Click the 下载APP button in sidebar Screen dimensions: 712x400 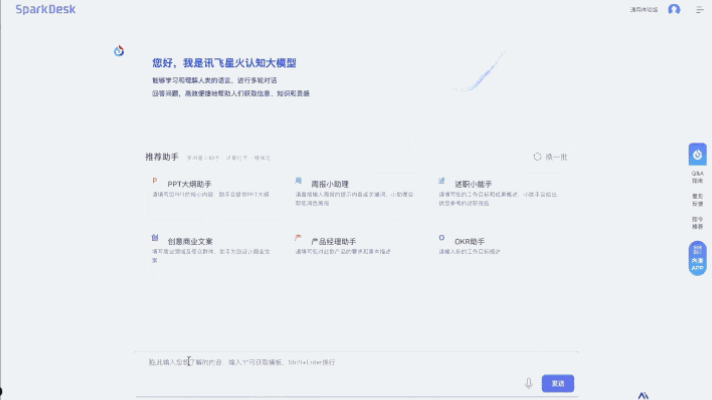[x=697, y=256]
